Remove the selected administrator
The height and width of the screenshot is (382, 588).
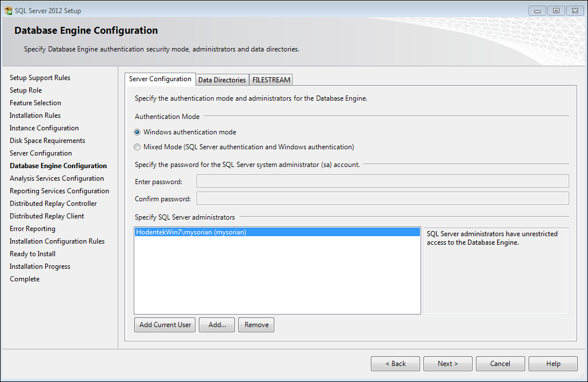[257, 325]
